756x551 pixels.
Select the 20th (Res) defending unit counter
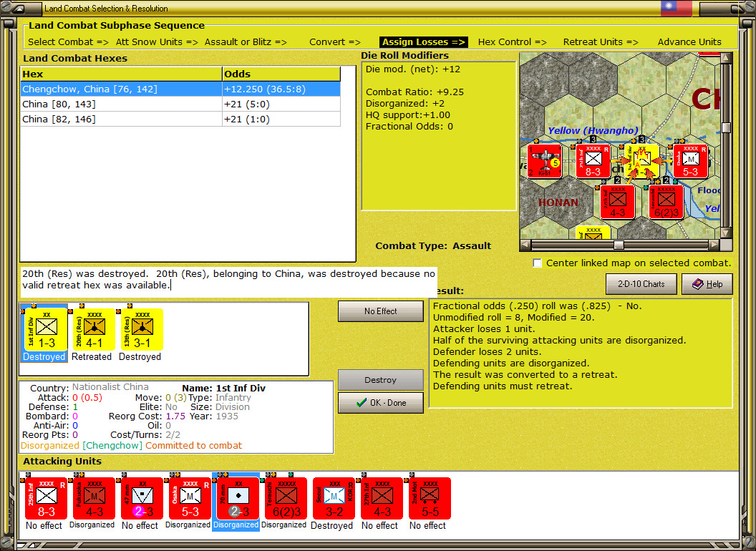click(94, 329)
